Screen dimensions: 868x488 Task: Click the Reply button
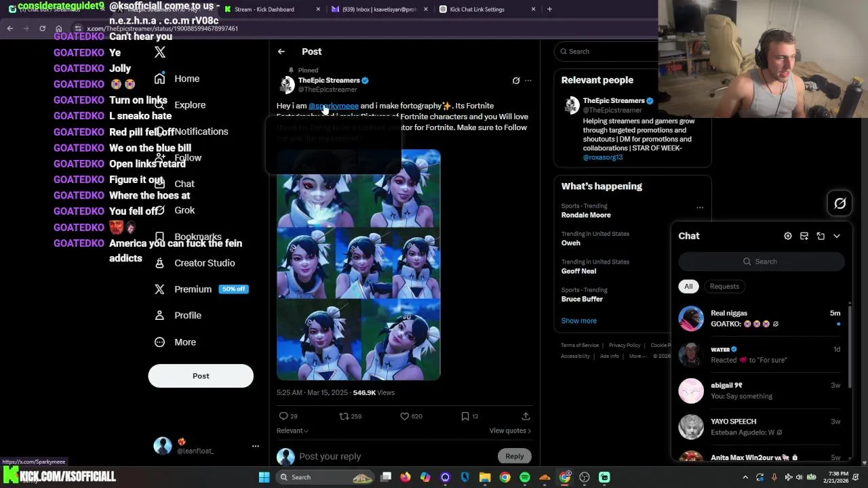(515, 456)
